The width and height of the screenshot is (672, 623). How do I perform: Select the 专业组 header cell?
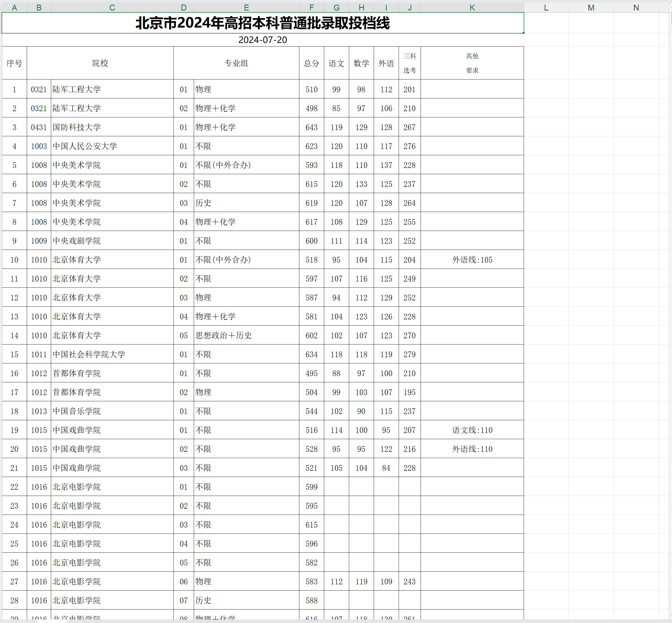236,63
